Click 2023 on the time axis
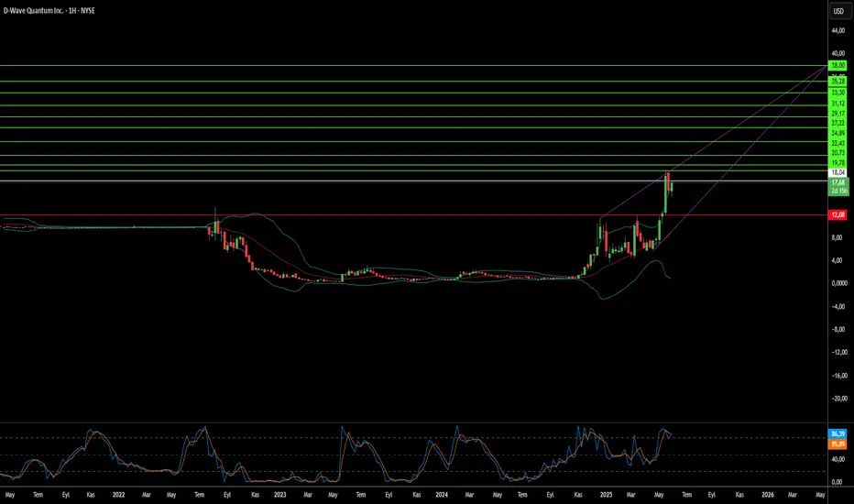854x504 pixels. 280,494
